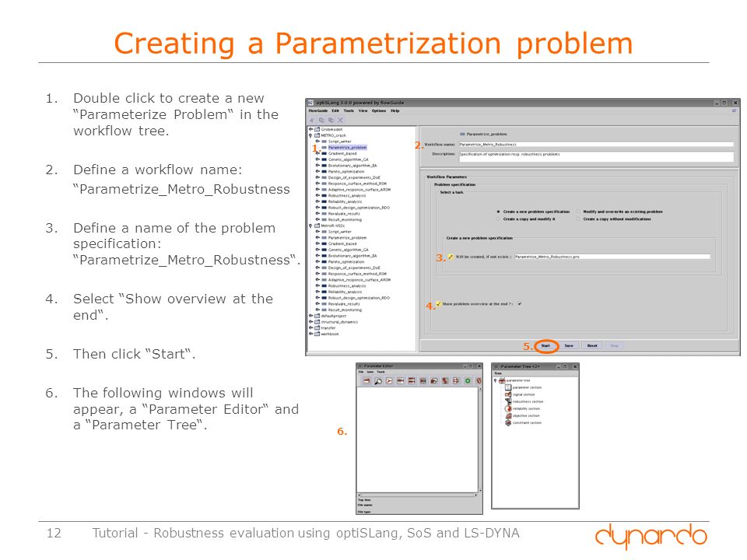
Task: Open the Edit menu in optiSLang
Action: click(335, 111)
